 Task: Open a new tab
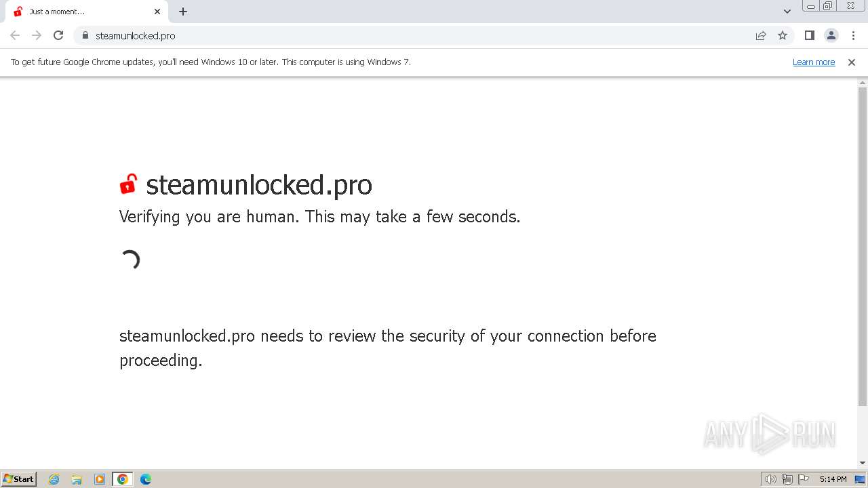pos(183,12)
